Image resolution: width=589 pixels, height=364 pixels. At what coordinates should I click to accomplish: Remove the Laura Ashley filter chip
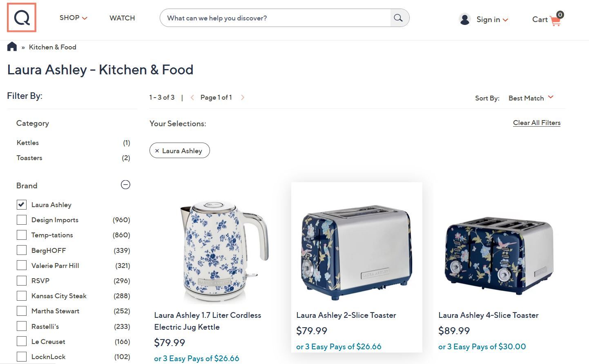coord(157,150)
